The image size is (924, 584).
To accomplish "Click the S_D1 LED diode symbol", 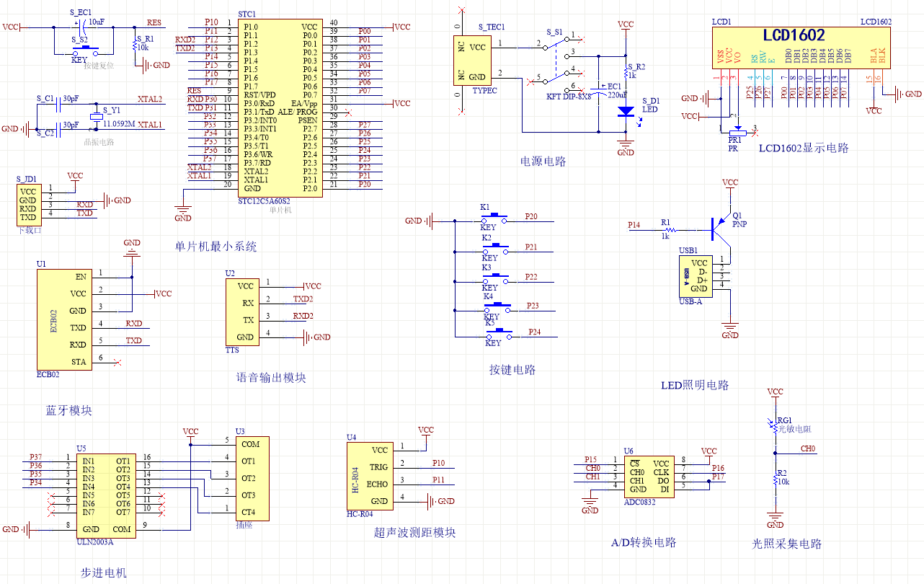I will 626,112.
